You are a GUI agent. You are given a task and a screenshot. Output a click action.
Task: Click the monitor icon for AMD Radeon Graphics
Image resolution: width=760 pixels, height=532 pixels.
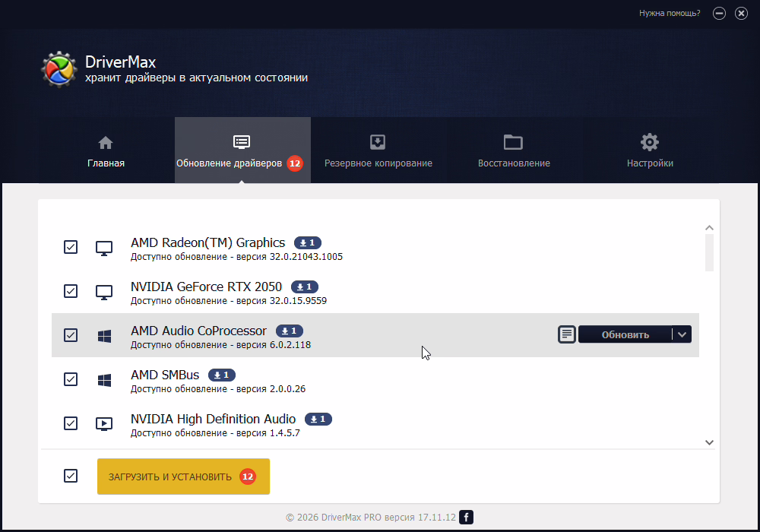[104, 248]
